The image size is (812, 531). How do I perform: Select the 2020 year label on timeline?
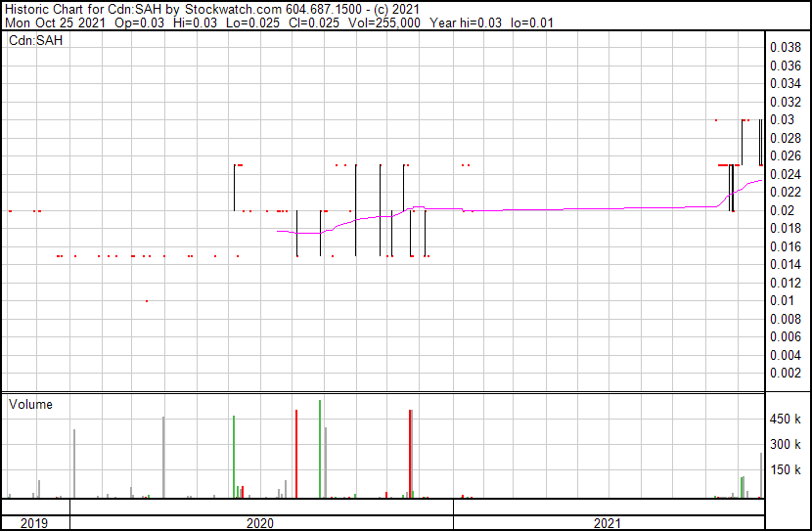coord(260,523)
